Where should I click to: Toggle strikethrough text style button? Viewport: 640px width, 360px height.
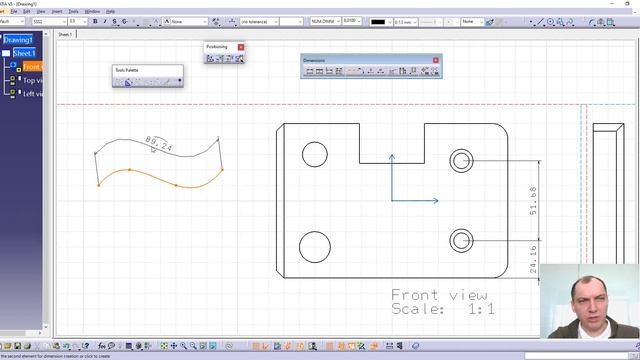[124, 21]
